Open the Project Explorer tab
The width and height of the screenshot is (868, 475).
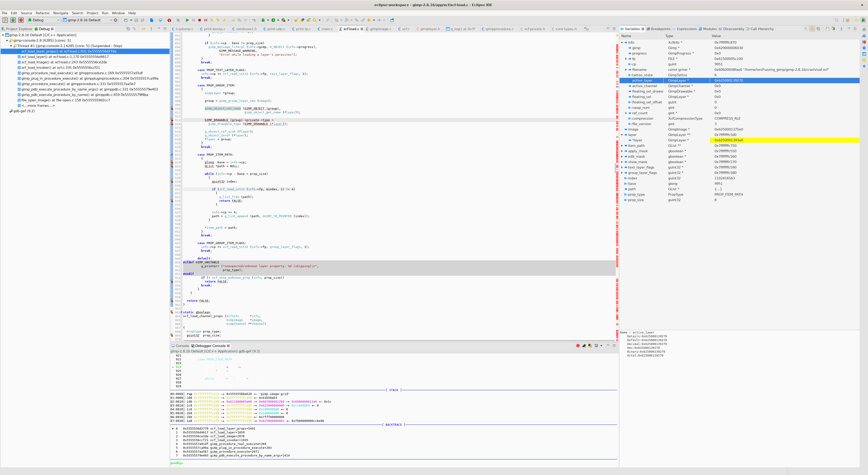17,29
